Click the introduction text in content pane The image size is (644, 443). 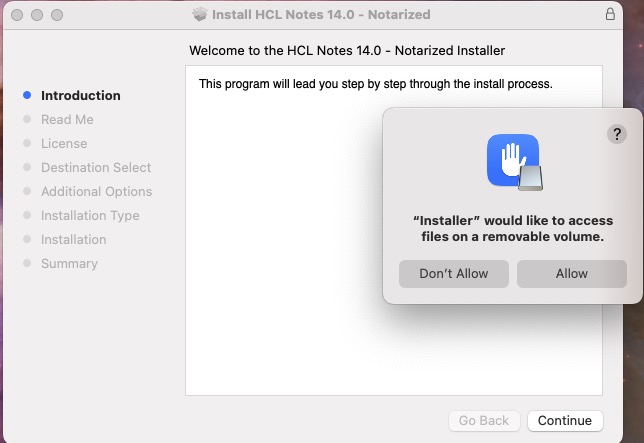point(375,84)
